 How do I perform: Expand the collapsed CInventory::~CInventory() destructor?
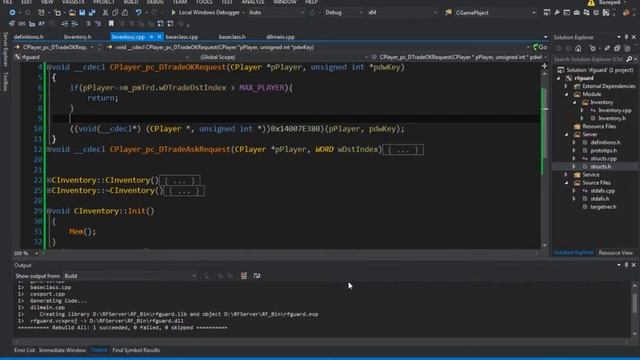point(49,191)
